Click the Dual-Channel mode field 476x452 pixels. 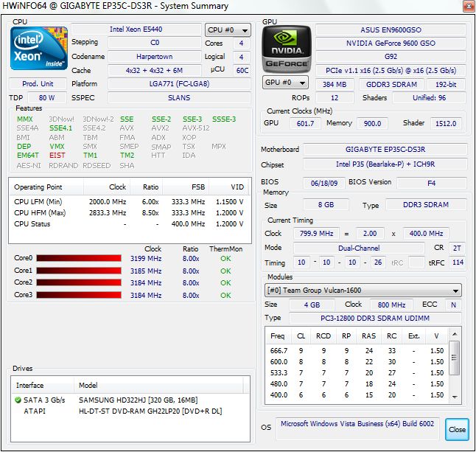tap(359, 248)
